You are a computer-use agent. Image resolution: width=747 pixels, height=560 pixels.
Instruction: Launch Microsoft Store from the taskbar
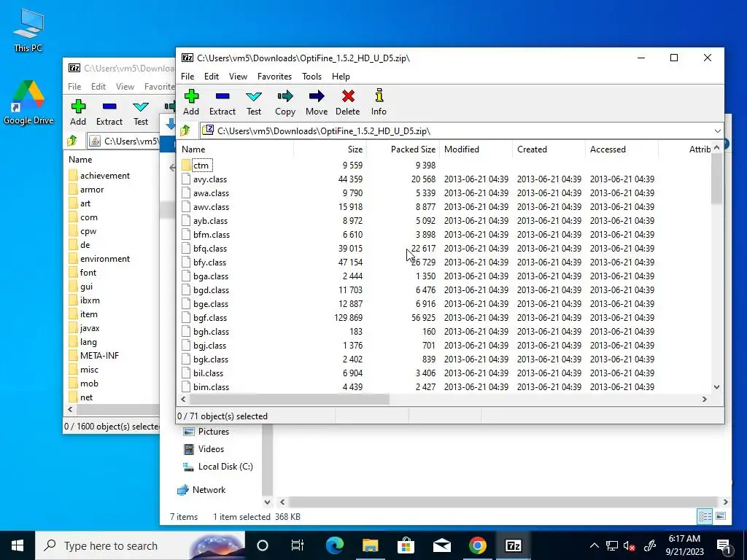(x=406, y=545)
